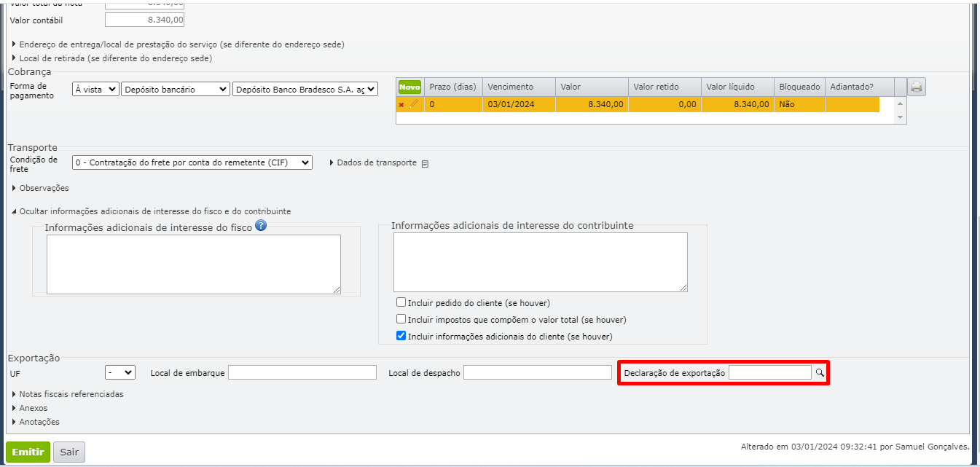
Task: Expand the Anotações section
Action: (x=35, y=422)
